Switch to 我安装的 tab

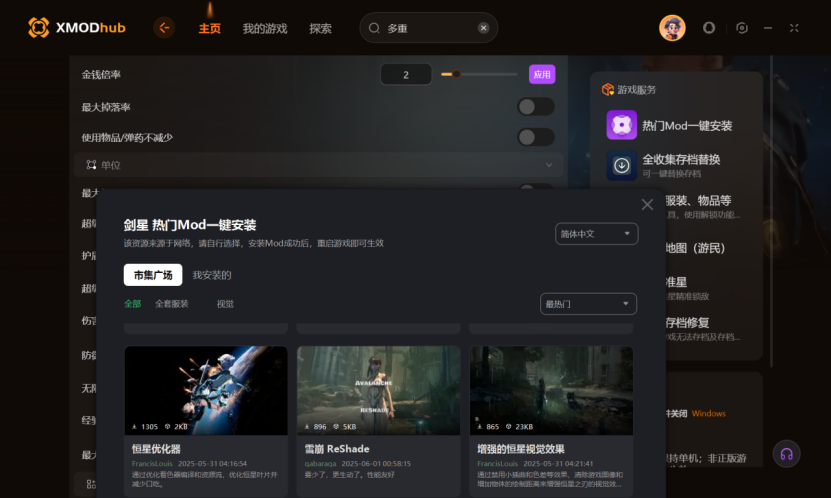coord(211,275)
